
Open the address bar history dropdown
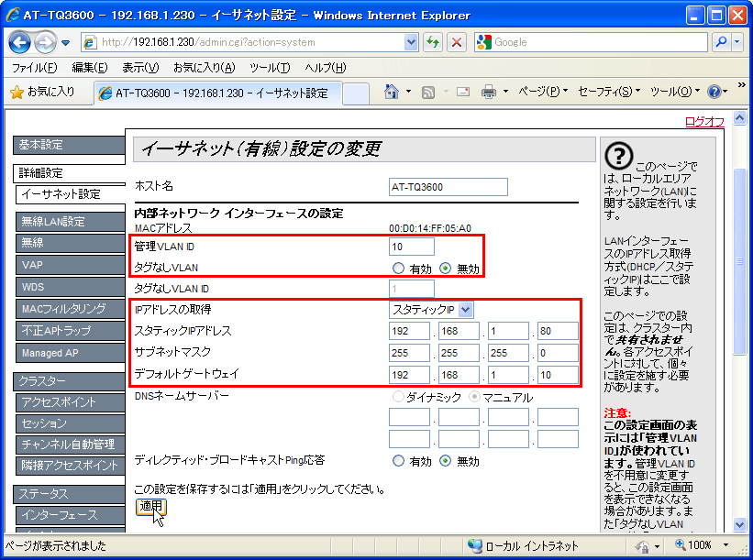tap(411, 42)
